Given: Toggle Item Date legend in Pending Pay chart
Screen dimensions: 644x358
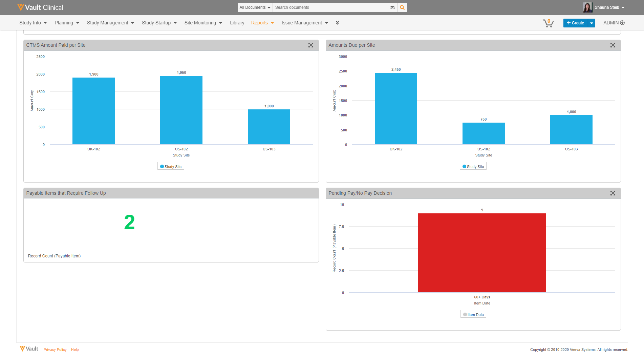Looking at the screenshot, I should pos(473,315).
